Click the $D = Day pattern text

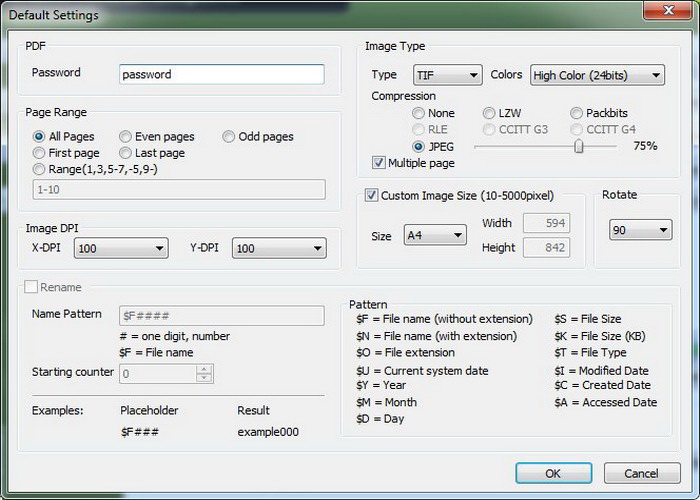tap(380, 419)
